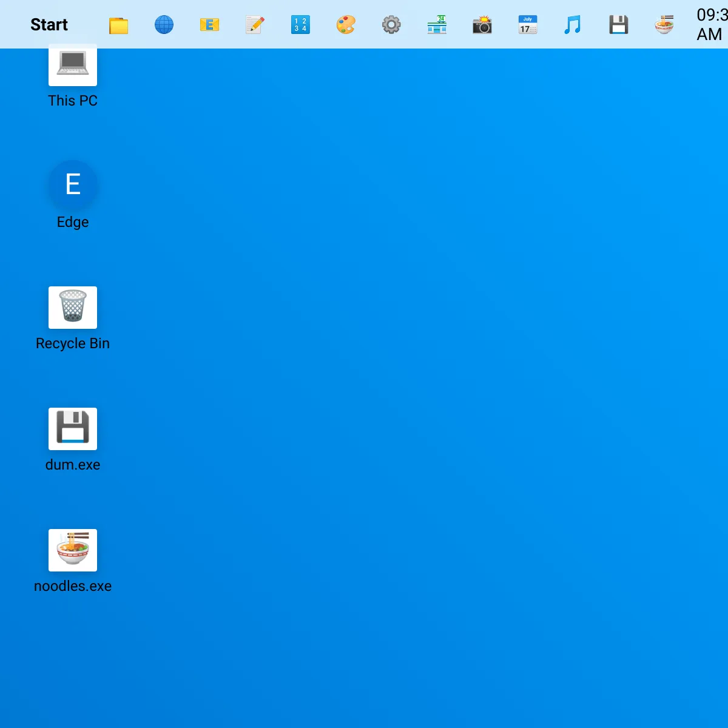Open the Mail app with the E envelope
Viewport: 728px width, 728px height.
coord(209,24)
